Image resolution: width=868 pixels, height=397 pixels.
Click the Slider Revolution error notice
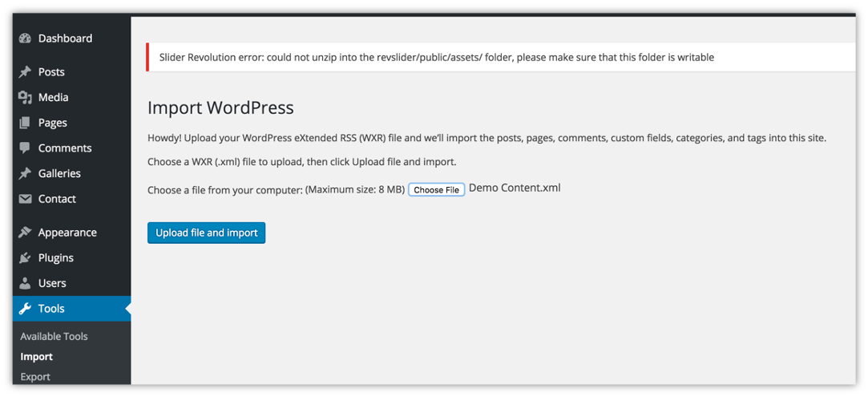(501, 57)
